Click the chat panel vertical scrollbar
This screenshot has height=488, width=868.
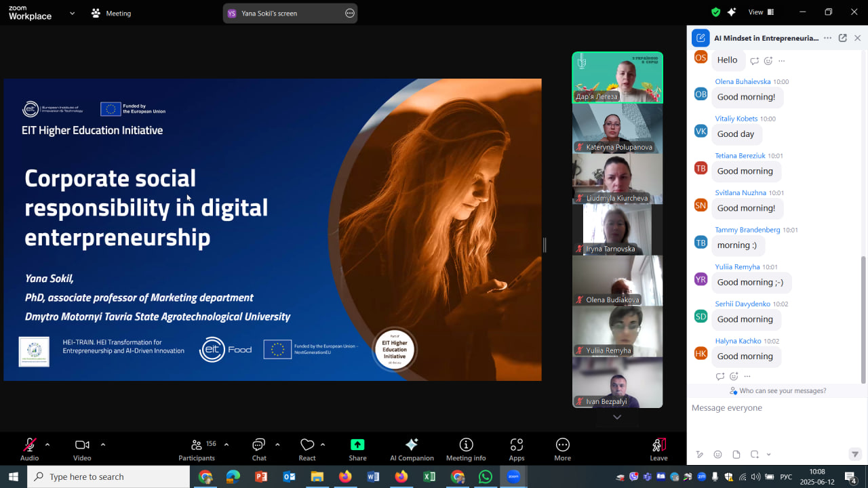tap(863, 319)
